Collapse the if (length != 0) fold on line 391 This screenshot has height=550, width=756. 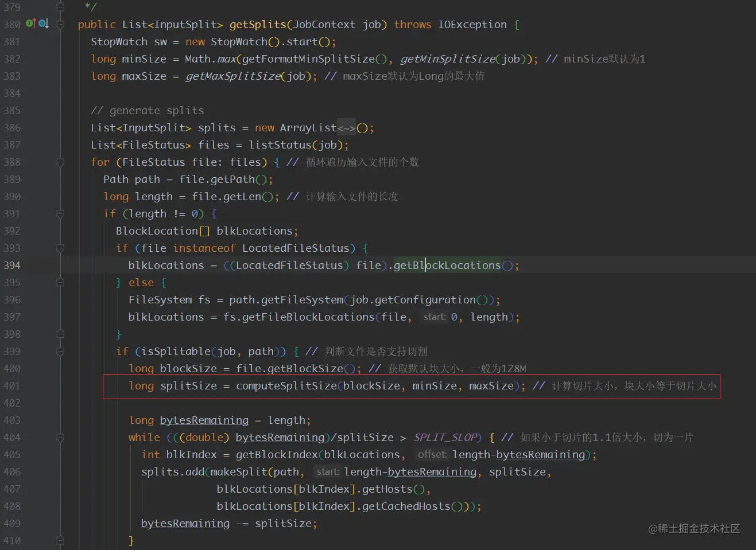pyautogui.click(x=60, y=214)
